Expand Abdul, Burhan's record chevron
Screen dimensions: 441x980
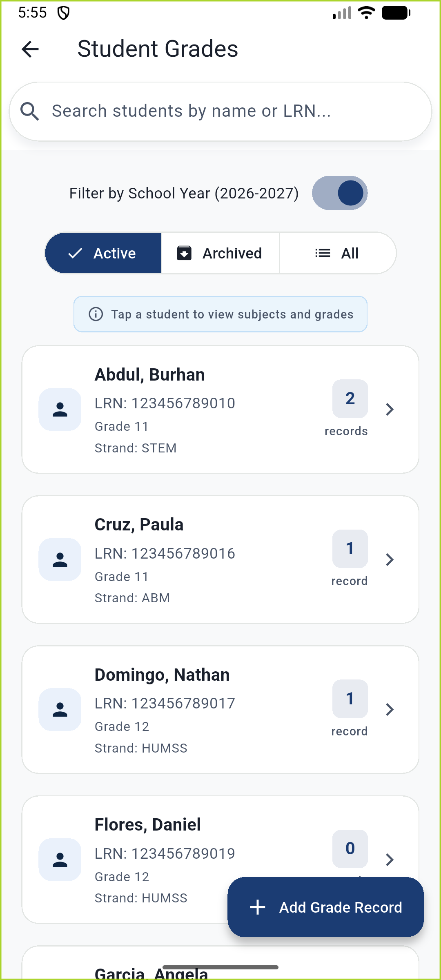click(x=390, y=409)
